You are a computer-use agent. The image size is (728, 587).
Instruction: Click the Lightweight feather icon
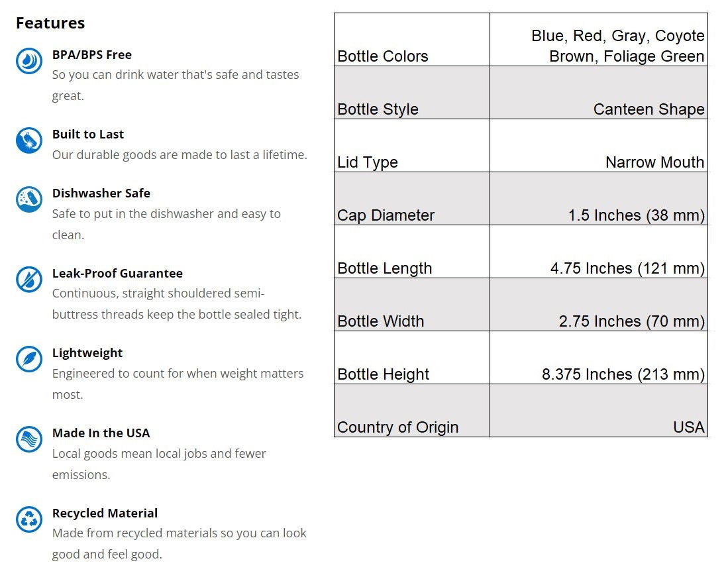(28, 359)
